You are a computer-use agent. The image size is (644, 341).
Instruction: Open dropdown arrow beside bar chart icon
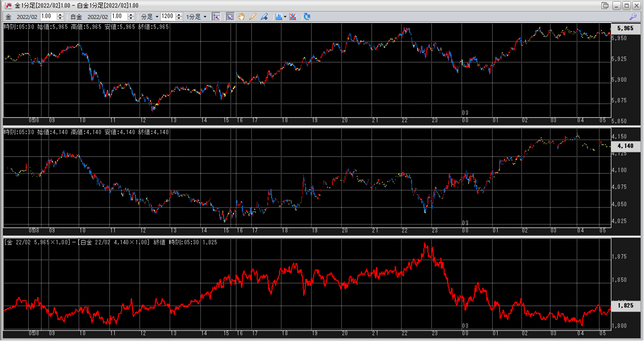[x=285, y=16]
